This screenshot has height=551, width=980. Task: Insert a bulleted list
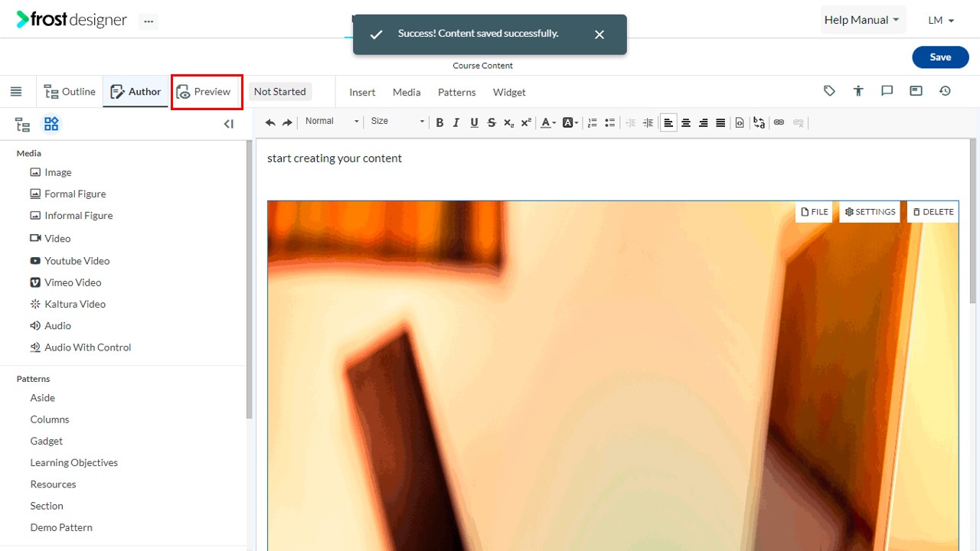[x=609, y=122]
